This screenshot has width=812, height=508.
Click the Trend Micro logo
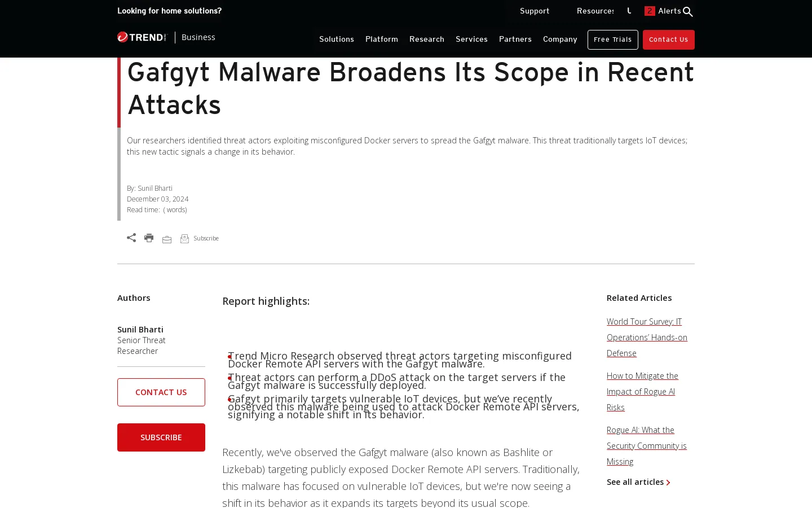click(142, 37)
